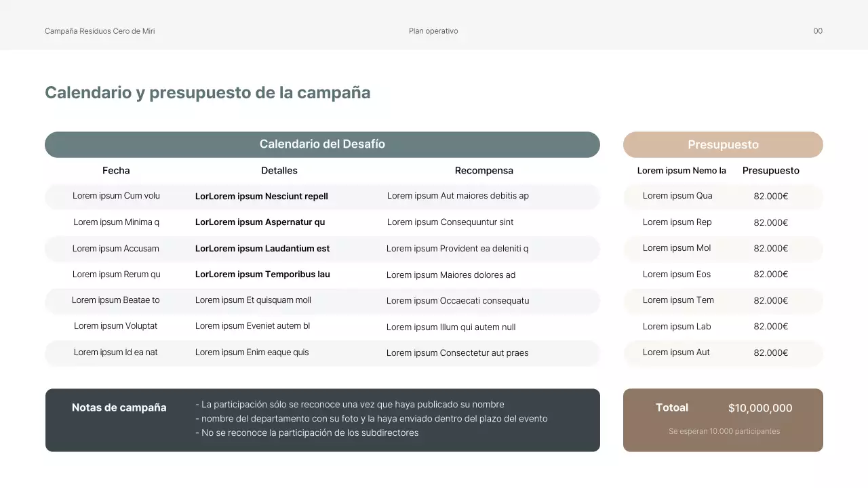Select the "Lorem ipsum Eveniet autem bl" details cell

click(252, 326)
